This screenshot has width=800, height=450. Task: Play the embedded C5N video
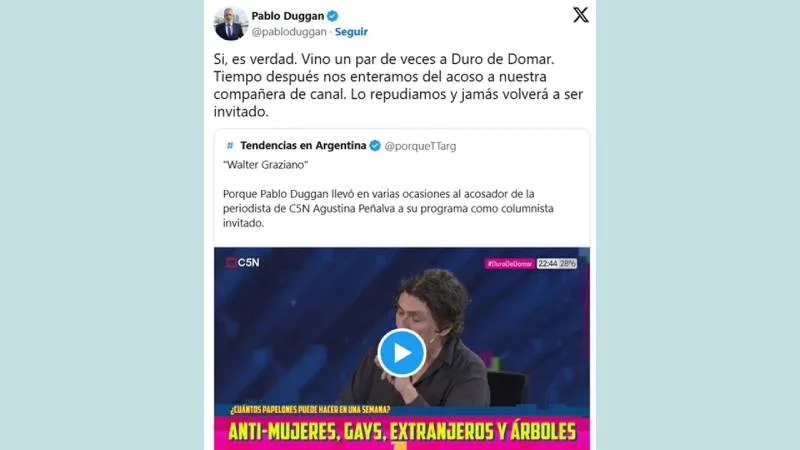(x=402, y=353)
